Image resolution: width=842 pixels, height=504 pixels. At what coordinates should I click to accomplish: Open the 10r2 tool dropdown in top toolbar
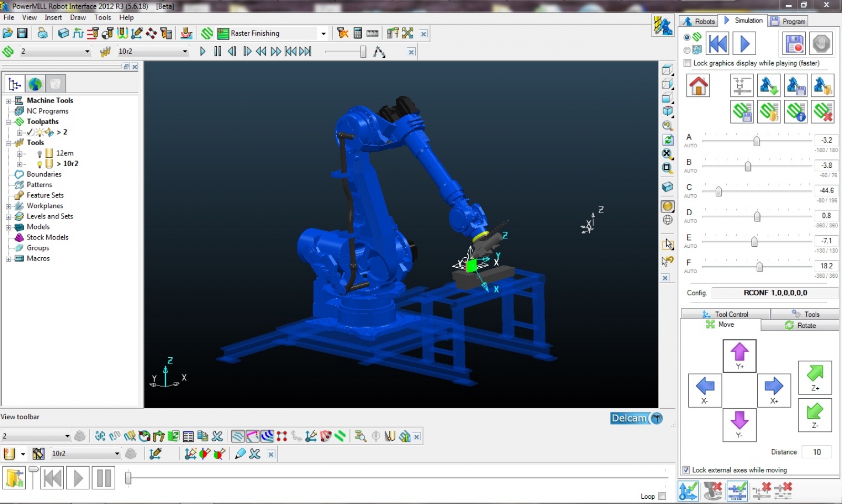pyautogui.click(x=185, y=52)
